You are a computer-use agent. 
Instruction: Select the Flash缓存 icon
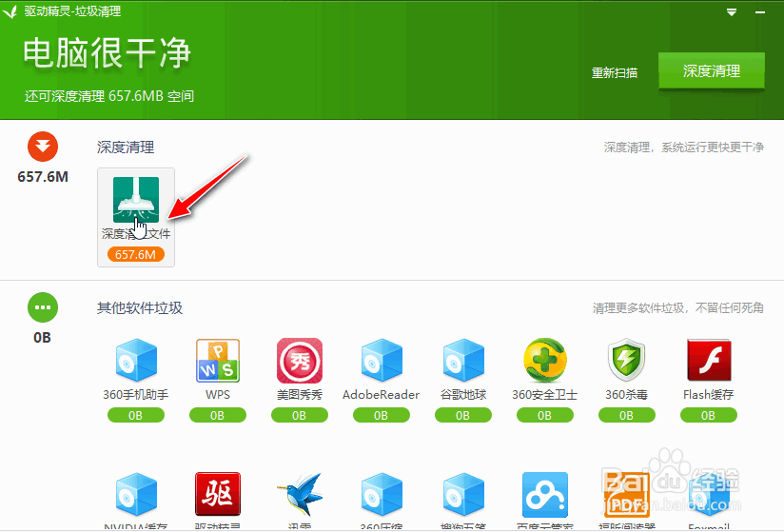[709, 361]
